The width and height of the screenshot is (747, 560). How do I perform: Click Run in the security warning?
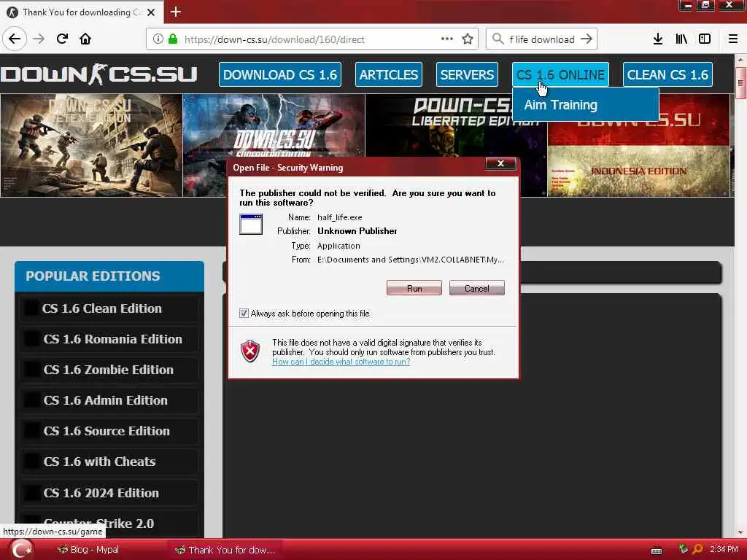click(x=414, y=288)
